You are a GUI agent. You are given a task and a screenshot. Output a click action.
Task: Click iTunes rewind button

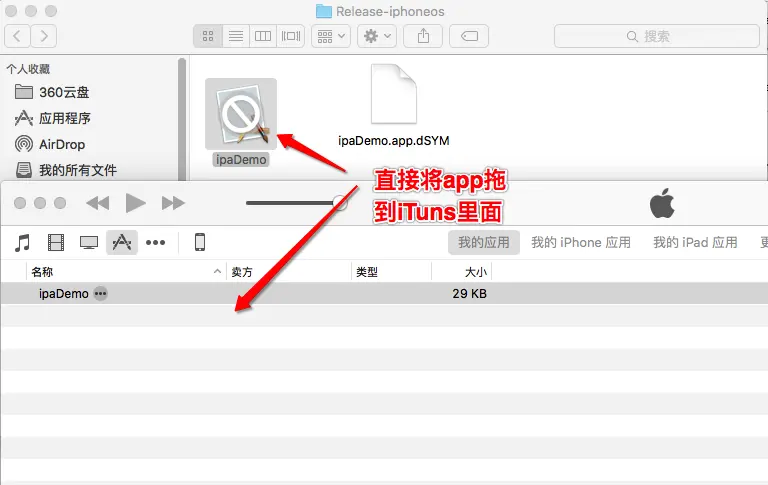point(97,203)
